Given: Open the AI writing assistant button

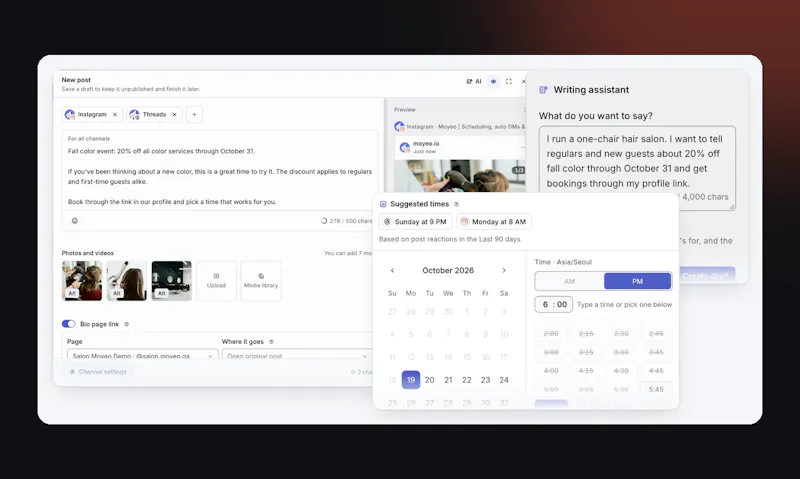Looking at the screenshot, I should [x=473, y=81].
